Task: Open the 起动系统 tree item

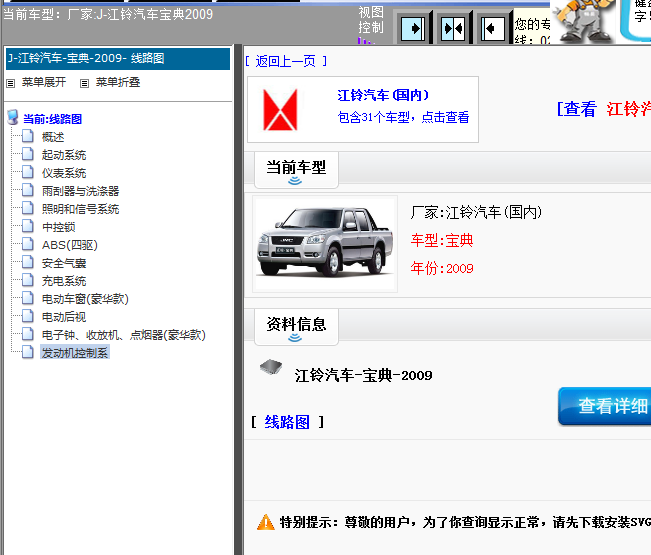Action: (64, 155)
